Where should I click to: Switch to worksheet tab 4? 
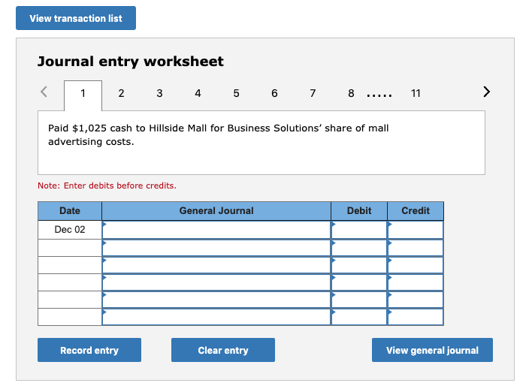pos(198,93)
